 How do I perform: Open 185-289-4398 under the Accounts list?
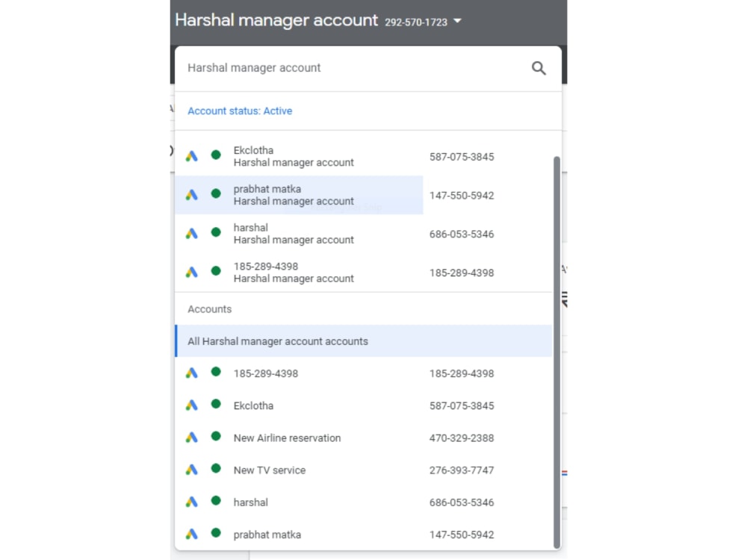coord(364,373)
